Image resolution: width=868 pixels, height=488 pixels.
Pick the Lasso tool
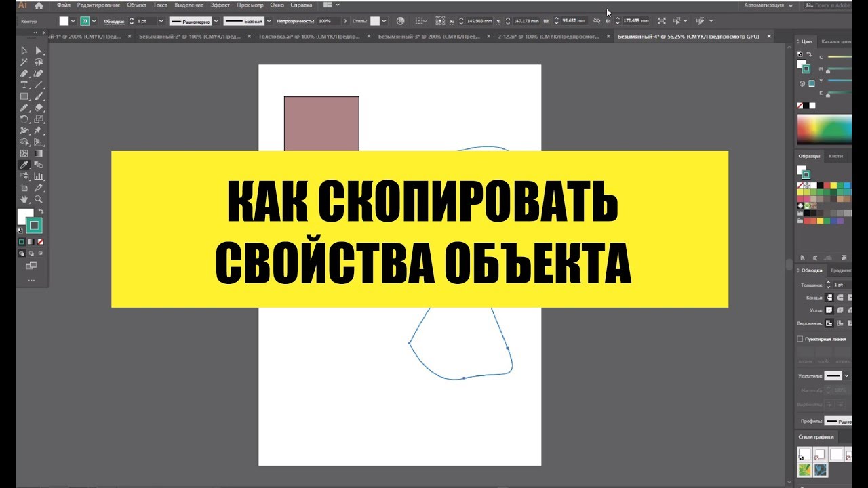tap(39, 62)
